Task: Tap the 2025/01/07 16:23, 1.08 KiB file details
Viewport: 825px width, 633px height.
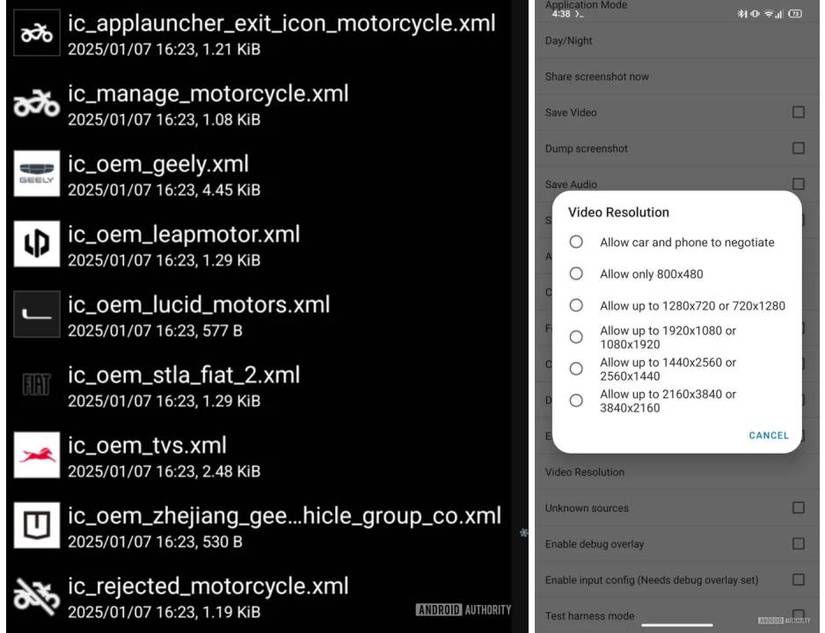Action: [164, 120]
